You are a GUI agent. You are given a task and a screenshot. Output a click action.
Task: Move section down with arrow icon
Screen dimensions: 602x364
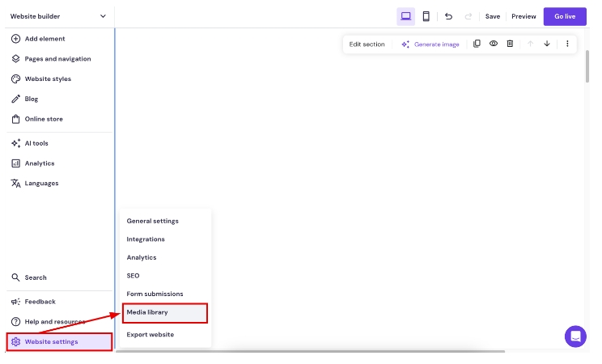tap(547, 44)
